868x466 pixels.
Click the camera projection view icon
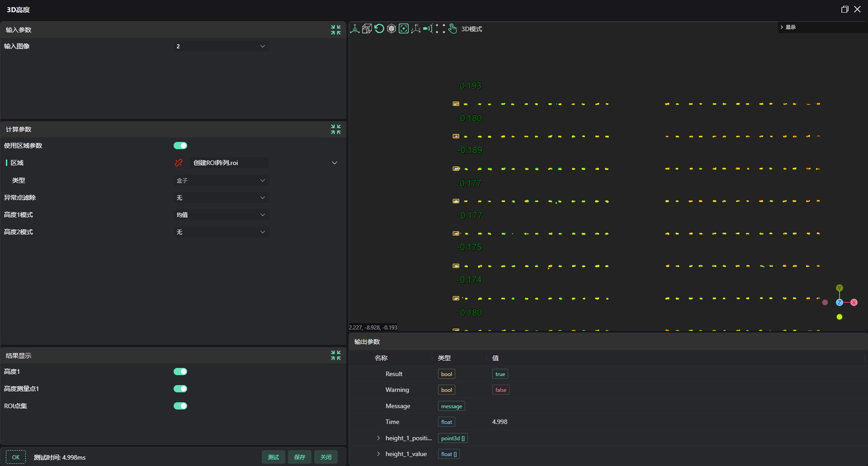(428, 29)
